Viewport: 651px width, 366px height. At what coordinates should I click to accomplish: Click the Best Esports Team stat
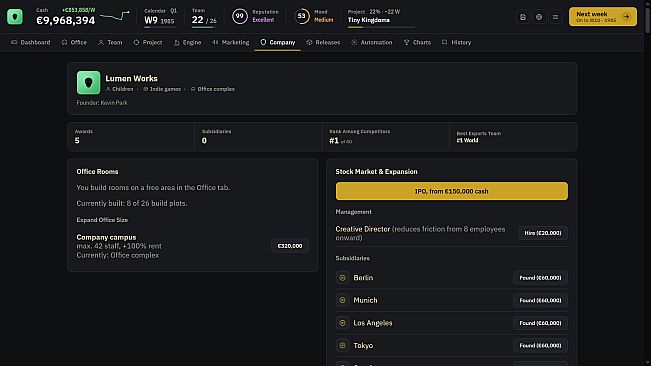[x=513, y=137]
